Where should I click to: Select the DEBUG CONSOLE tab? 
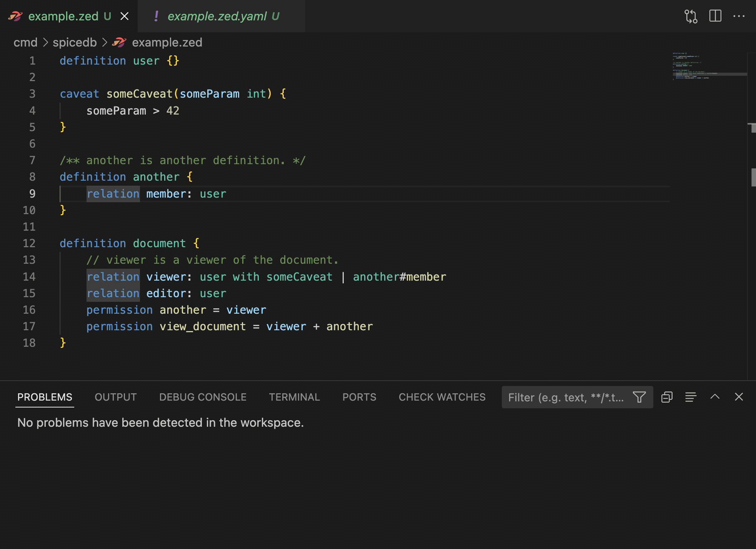[203, 397]
